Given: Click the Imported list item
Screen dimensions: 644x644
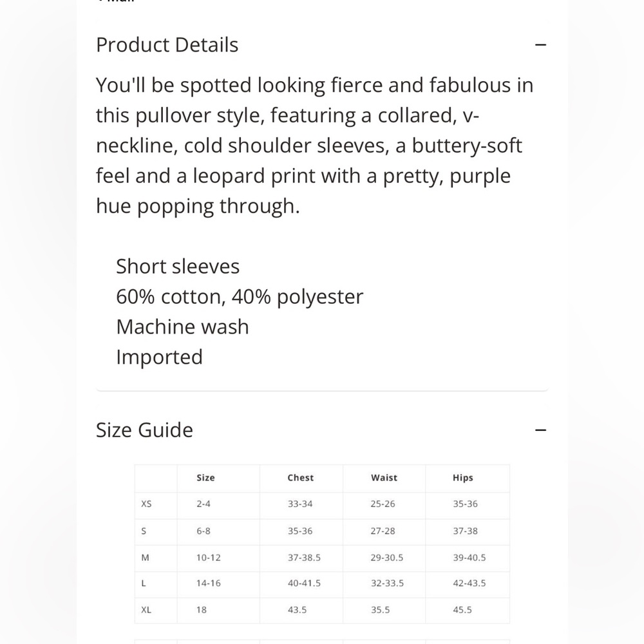Looking at the screenshot, I should pyautogui.click(x=159, y=357).
